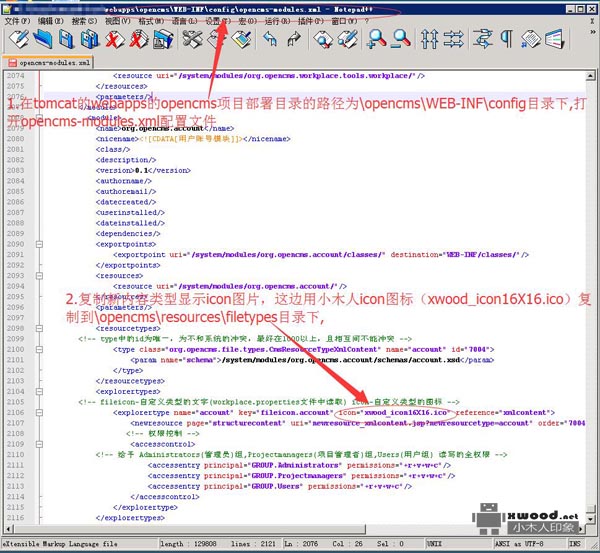Collapse the resourcetypes fold at line 2098
The image size is (600, 553).
tap(39, 328)
